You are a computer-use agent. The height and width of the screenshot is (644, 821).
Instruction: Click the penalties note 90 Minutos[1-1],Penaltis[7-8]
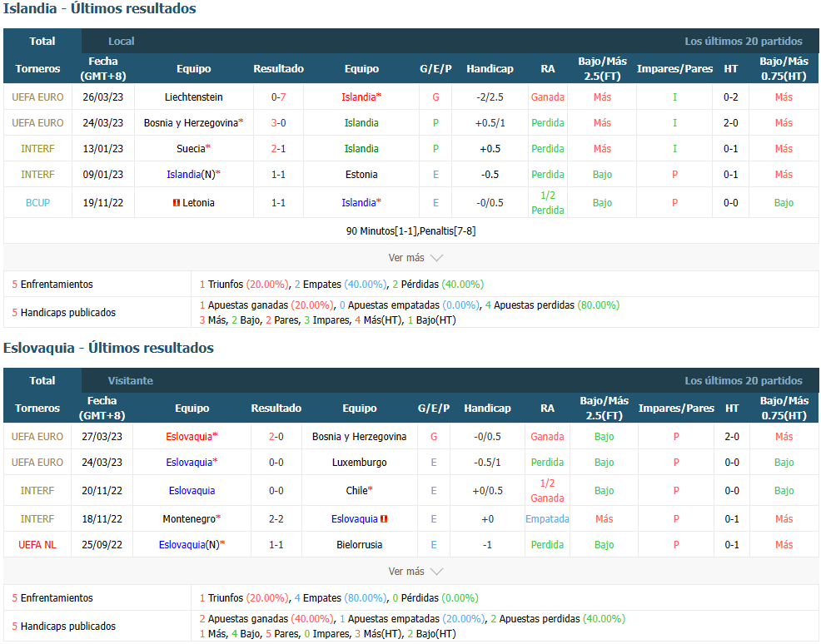[x=411, y=230]
